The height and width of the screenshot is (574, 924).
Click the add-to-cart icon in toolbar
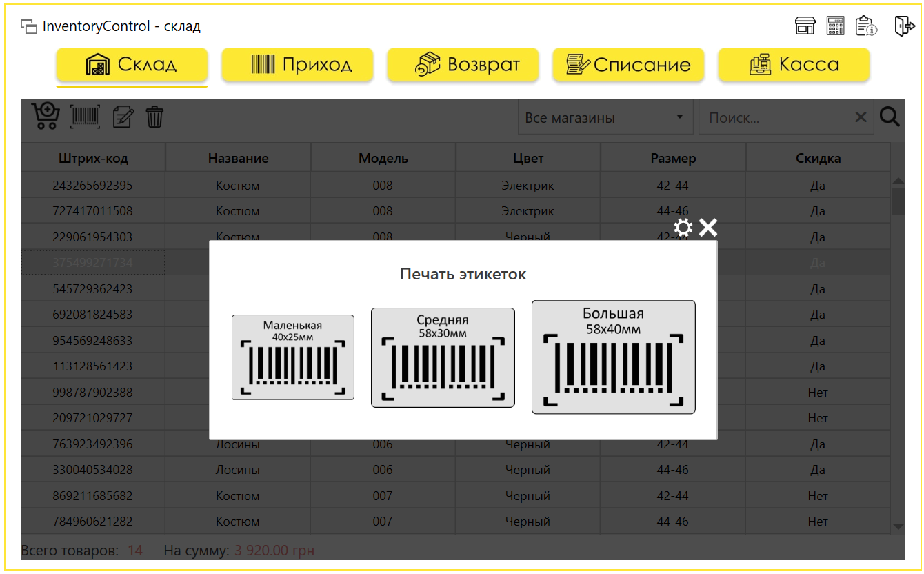coord(46,117)
